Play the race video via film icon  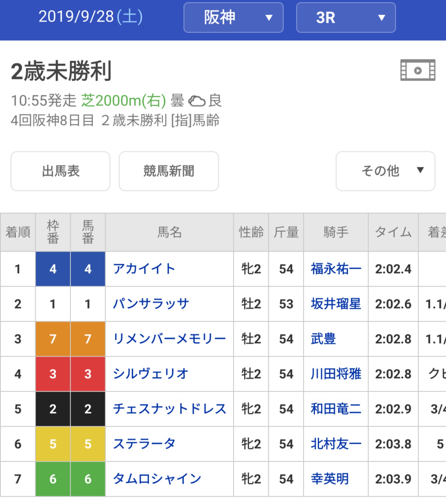coord(418,70)
